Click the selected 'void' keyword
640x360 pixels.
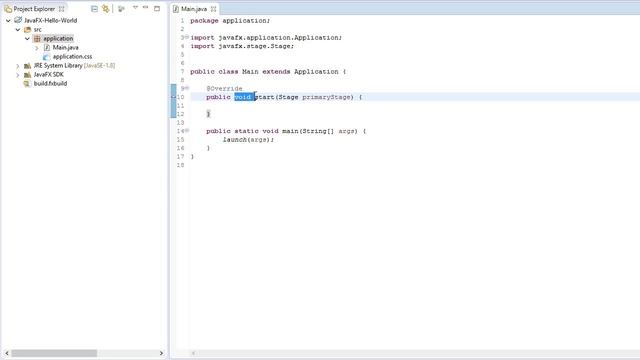pos(244,97)
